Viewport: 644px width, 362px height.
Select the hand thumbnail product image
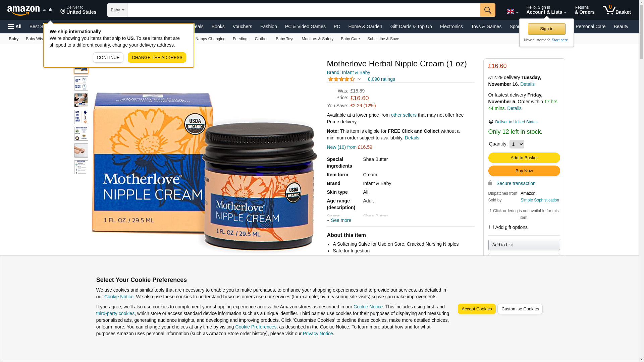[81, 150]
